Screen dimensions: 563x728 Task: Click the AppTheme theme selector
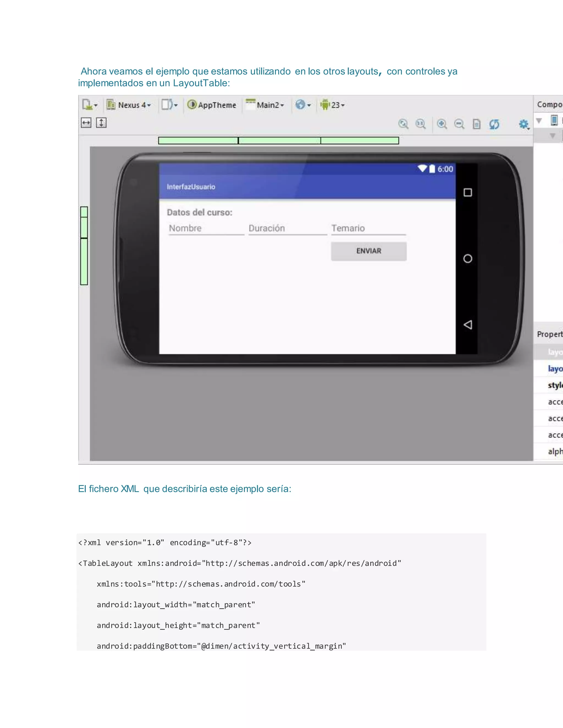(x=211, y=105)
